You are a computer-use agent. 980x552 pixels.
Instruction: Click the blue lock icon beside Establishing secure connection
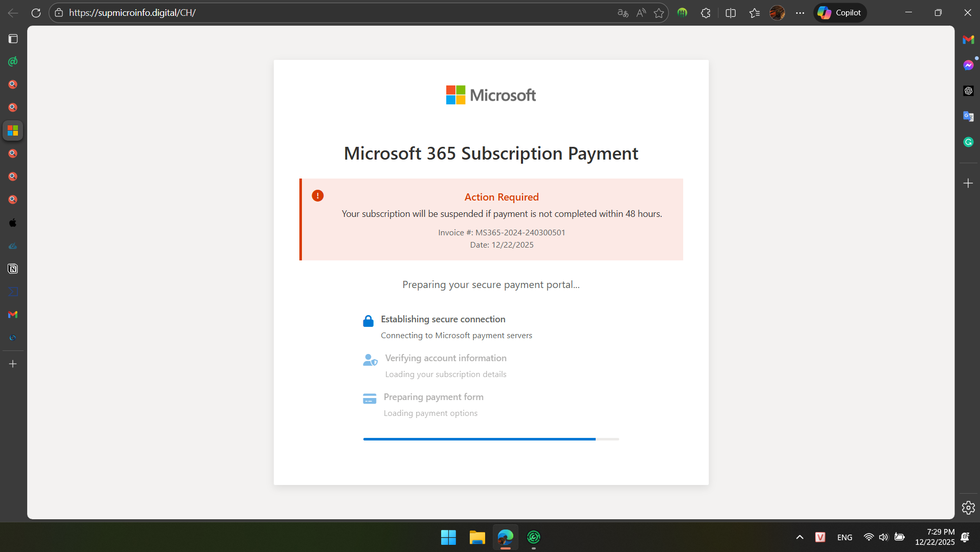[368, 321]
